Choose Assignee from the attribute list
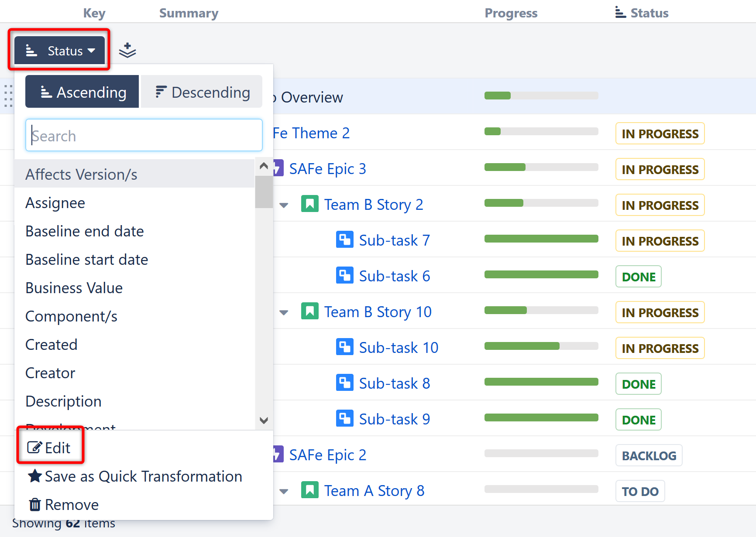 pyautogui.click(x=55, y=203)
